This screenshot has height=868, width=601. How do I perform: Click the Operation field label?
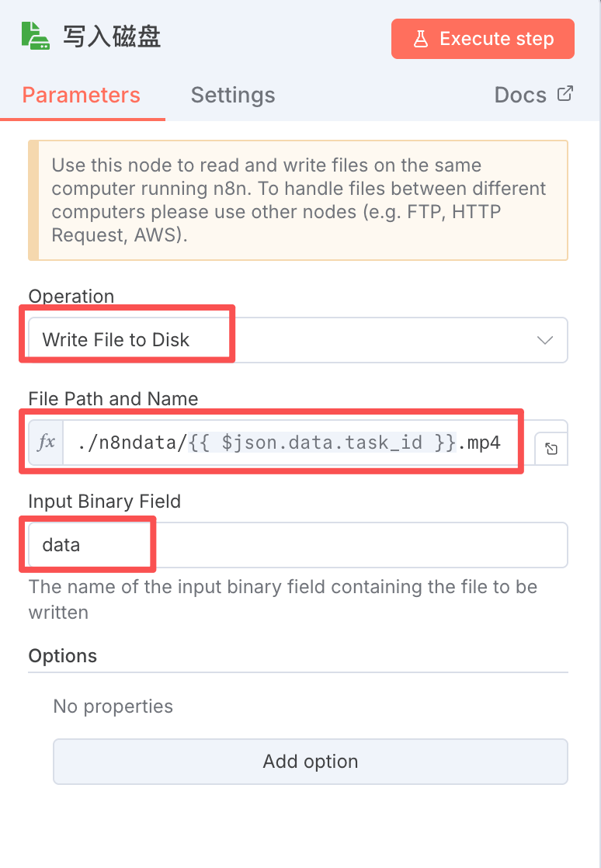click(71, 297)
